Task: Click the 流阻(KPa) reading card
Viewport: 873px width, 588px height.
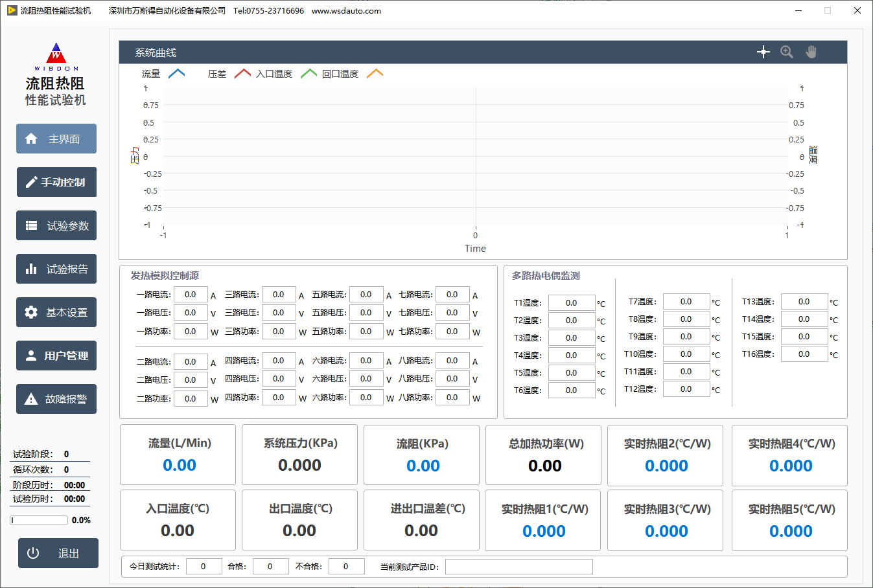Action: pyautogui.click(x=421, y=455)
